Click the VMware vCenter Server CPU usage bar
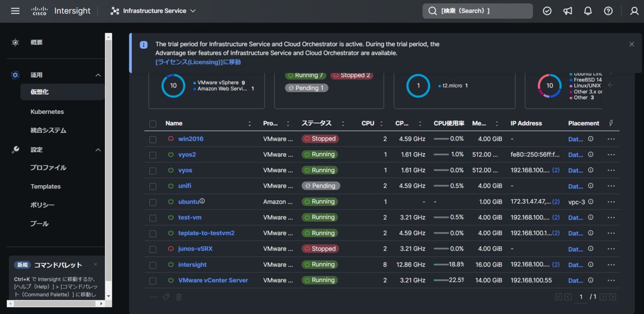 pyautogui.click(x=441, y=280)
